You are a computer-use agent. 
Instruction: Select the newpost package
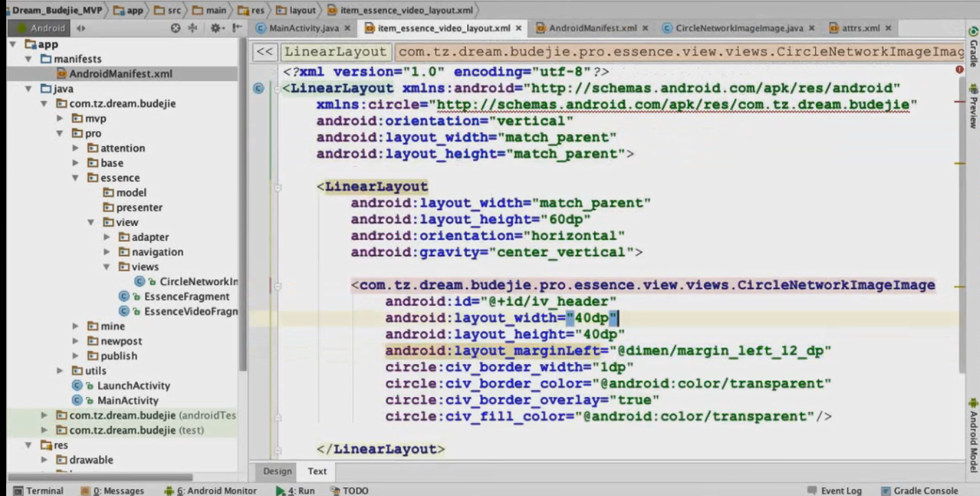coord(114,341)
